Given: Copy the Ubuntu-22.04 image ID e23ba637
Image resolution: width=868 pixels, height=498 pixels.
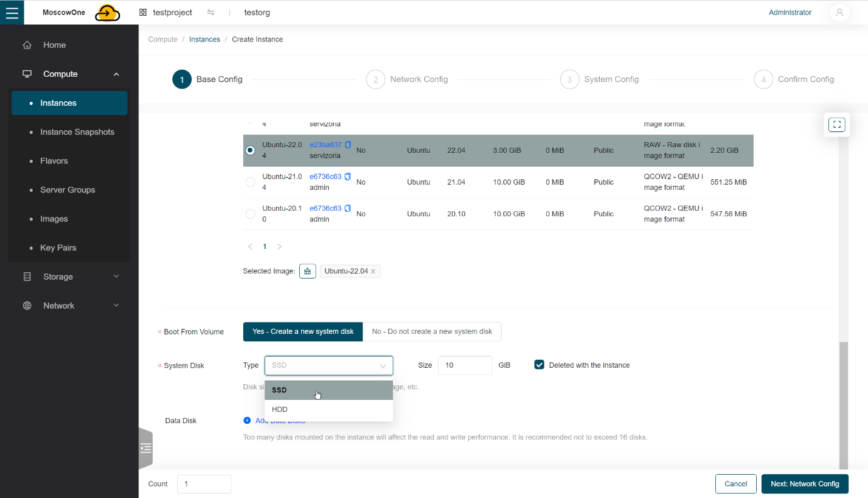Looking at the screenshot, I should (348, 145).
